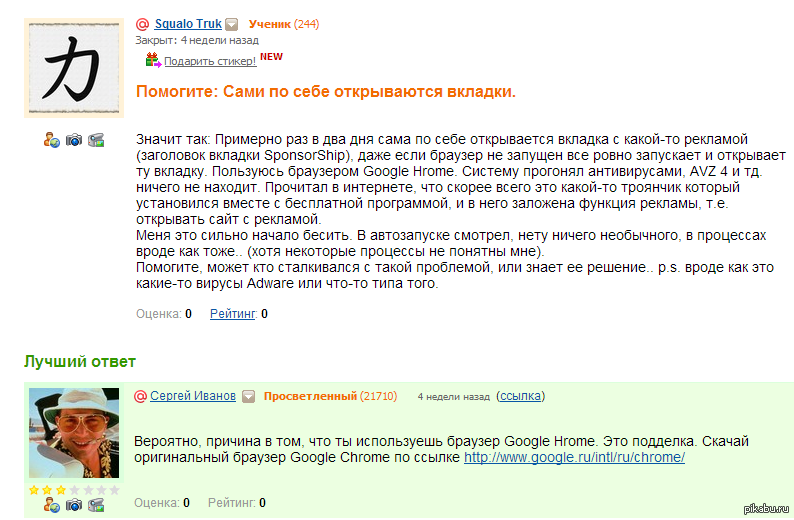Click the star rating under answerer's avatar
The image size is (794, 520).
74,490
